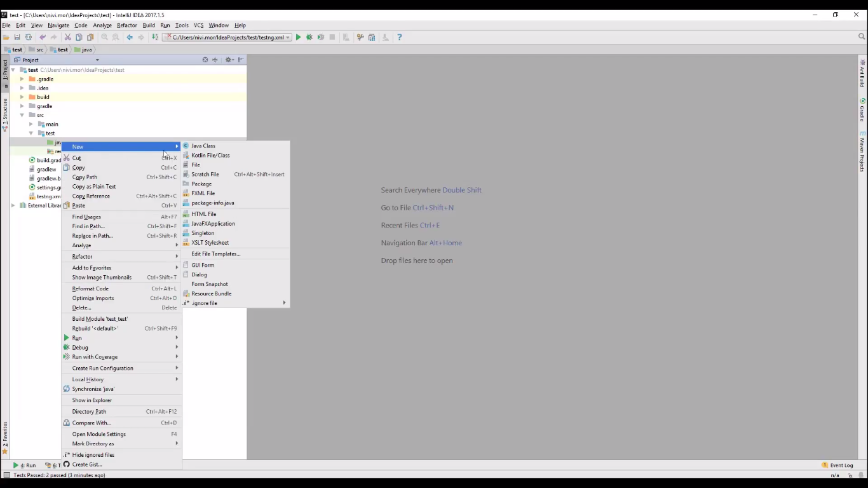The image size is (868, 488).
Task: Click Synchronize 'java' menu entry
Action: 121,389
